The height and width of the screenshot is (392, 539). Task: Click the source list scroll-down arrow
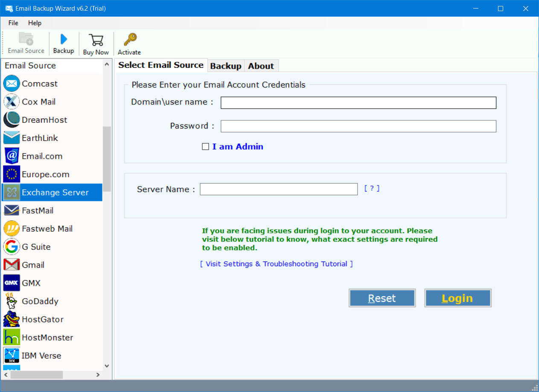(107, 366)
